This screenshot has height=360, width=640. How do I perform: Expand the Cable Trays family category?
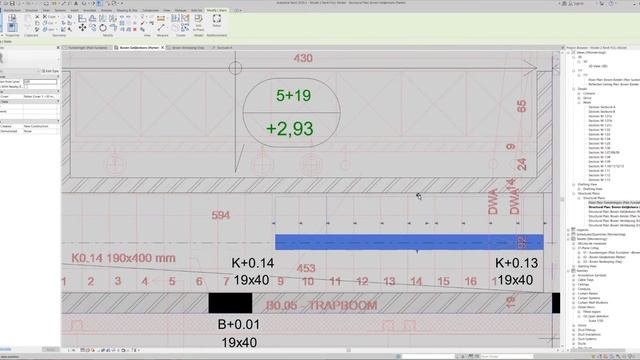click(574, 280)
